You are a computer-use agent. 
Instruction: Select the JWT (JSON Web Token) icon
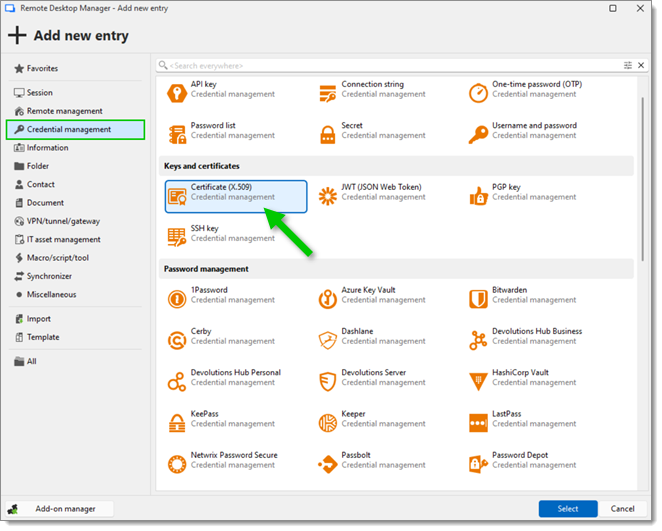(x=327, y=196)
